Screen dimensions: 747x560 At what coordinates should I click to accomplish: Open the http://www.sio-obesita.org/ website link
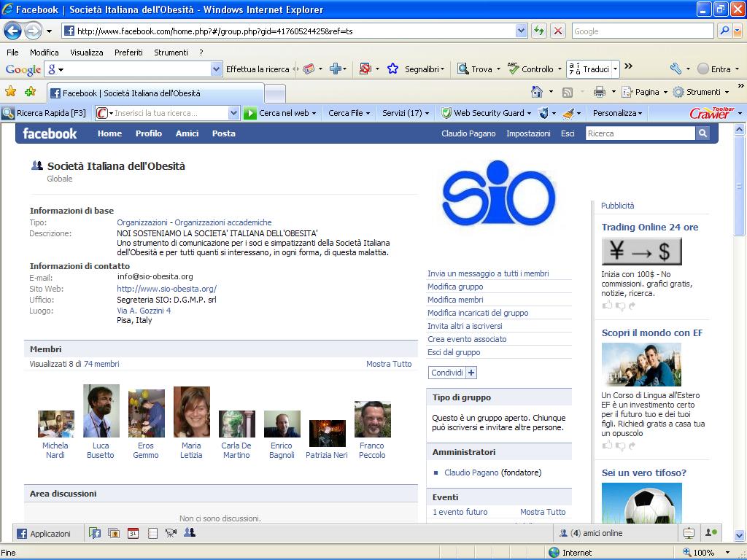tap(167, 289)
